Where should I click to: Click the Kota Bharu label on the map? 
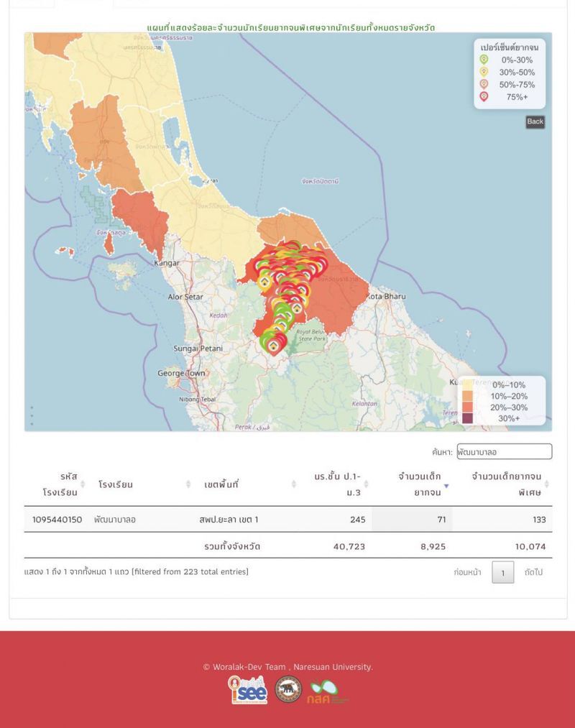(387, 296)
